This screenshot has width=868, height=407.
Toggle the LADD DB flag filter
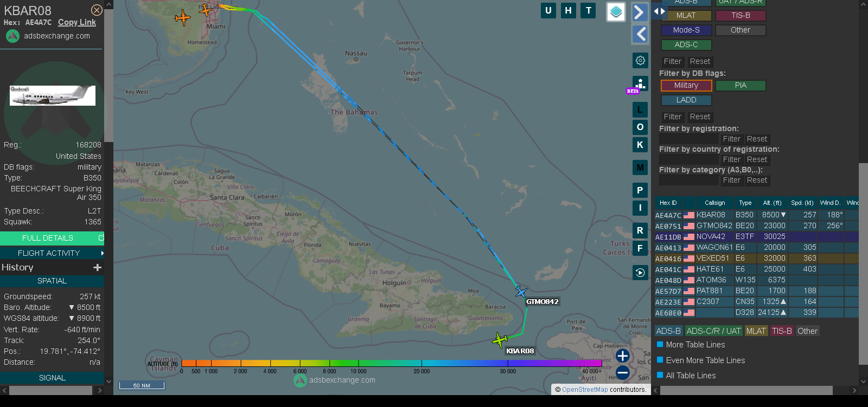point(686,100)
